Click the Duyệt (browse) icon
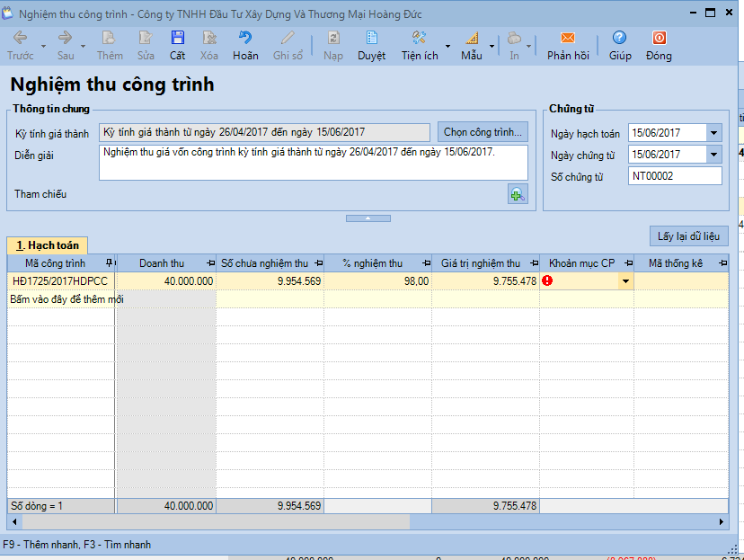This screenshot has height=560, width=744. (x=371, y=46)
